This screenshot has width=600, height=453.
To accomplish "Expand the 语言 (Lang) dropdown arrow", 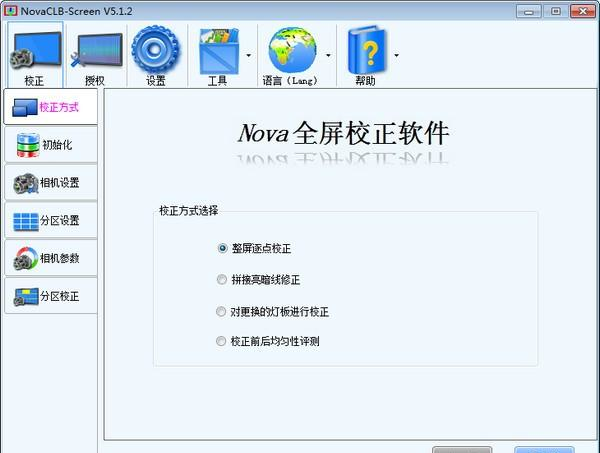I will (328, 55).
